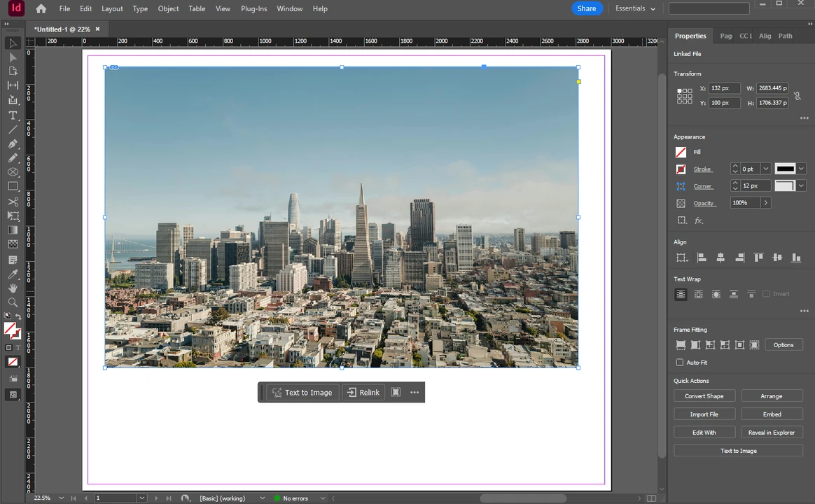Image resolution: width=815 pixels, height=504 pixels.
Task: Click the Reveal in Explorer button
Action: coord(772,433)
